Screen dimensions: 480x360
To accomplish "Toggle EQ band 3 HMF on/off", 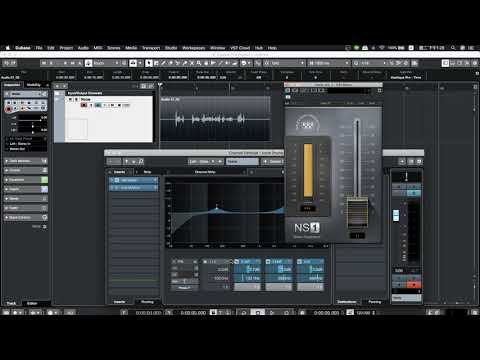I will pyautogui.click(x=268, y=262).
